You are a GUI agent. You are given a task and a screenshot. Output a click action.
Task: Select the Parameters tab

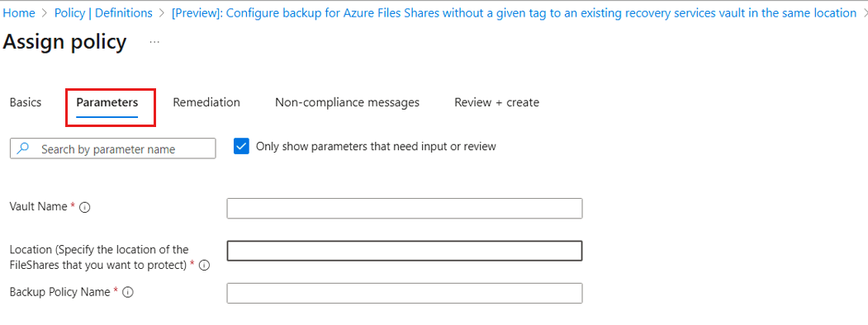click(107, 103)
